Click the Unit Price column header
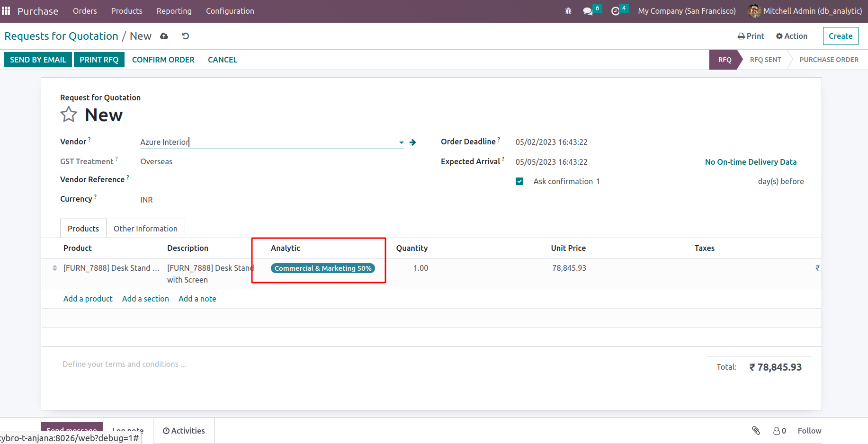The width and height of the screenshot is (868, 444). pyautogui.click(x=568, y=248)
